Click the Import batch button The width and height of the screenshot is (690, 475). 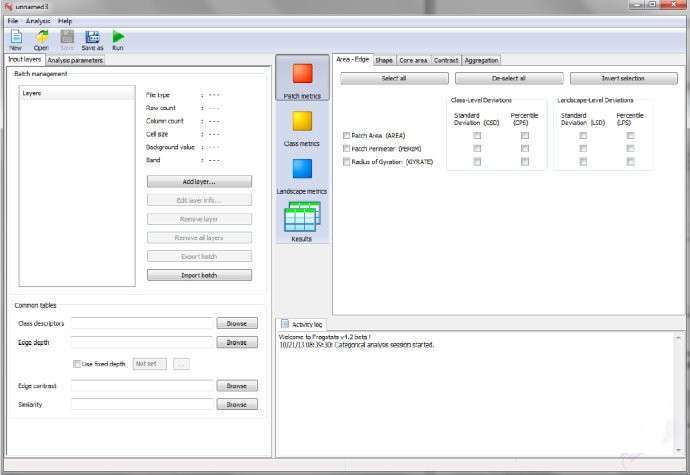click(x=199, y=275)
